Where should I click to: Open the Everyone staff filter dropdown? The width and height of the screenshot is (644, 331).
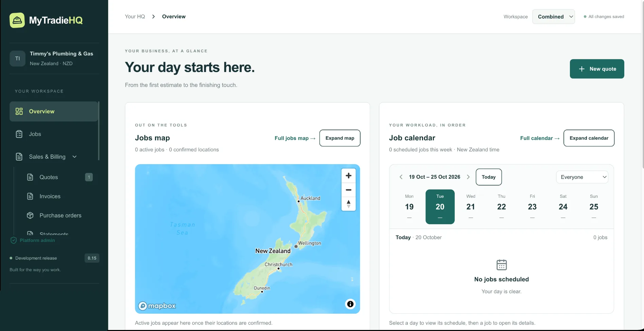click(x=582, y=177)
